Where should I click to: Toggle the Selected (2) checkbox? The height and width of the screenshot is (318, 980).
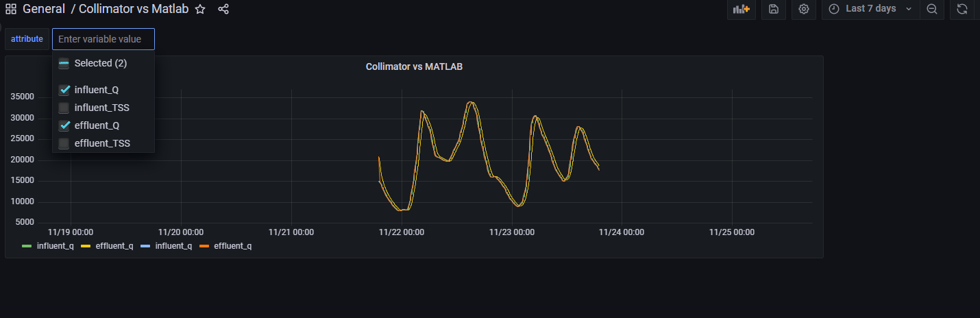click(64, 63)
